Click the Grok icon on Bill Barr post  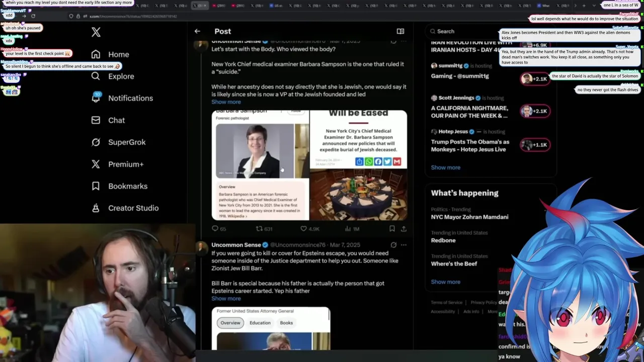click(393, 245)
